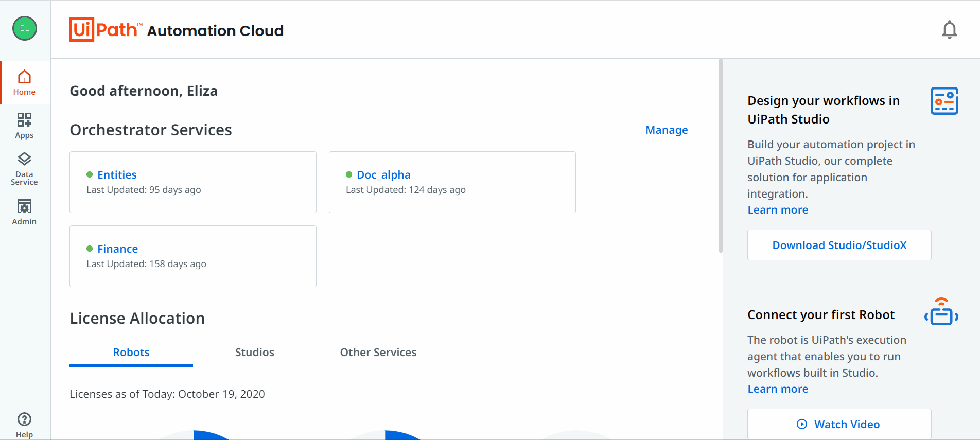Click the Robot illustration icon
The height and width of the screenshot is (440, 980).
[x=941, y=312]
